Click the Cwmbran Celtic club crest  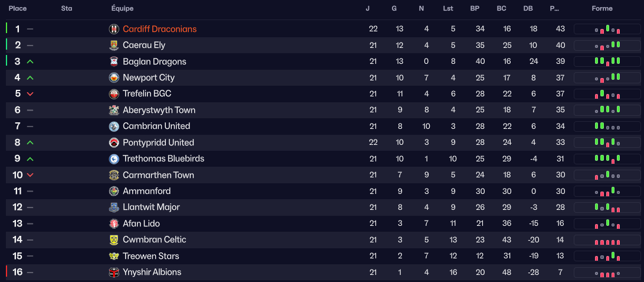coord(114,239)
